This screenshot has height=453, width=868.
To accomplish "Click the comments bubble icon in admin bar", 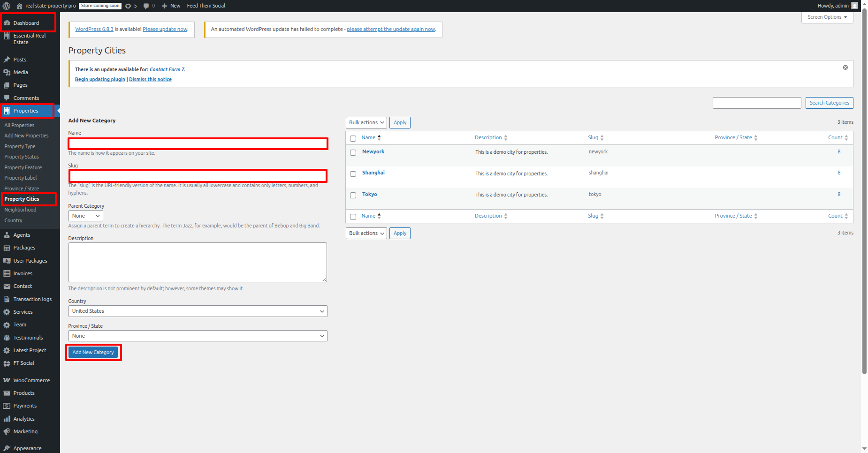I will (146, 6).
